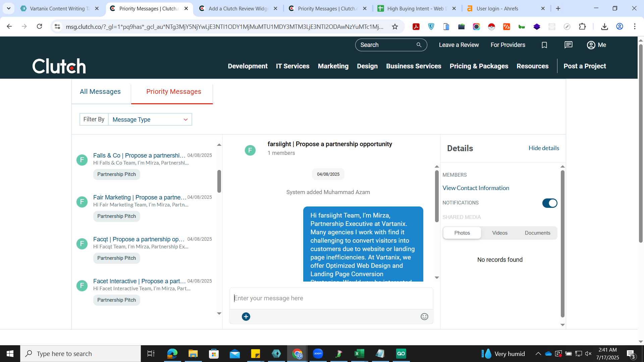Expand the Message Type filter dropdown
Viewport: 644px width, 362px height.
tap(150, 119)
